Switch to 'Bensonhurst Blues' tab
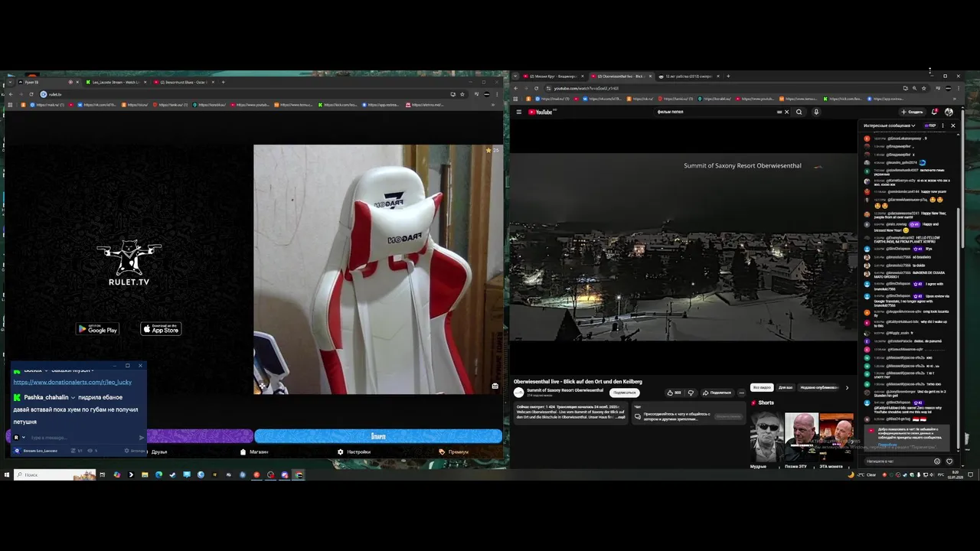Image resolution: width=980 pixels, height=551 pixels. click(x=183, y=82)
